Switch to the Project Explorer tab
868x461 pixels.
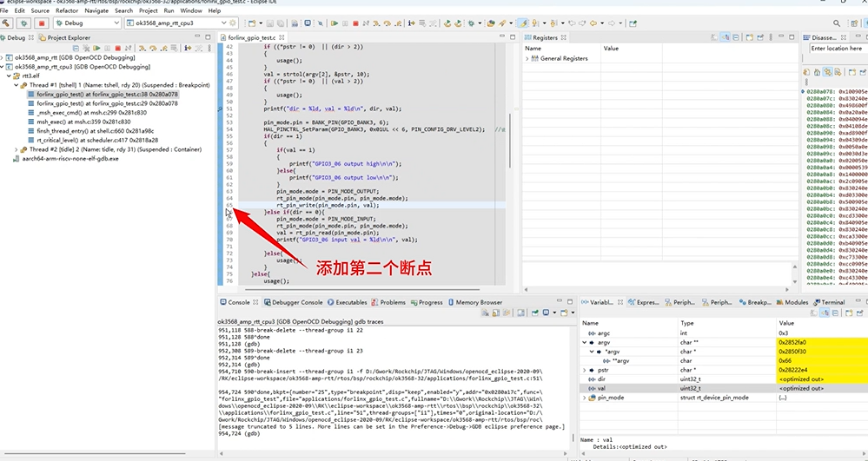(68, 38)
